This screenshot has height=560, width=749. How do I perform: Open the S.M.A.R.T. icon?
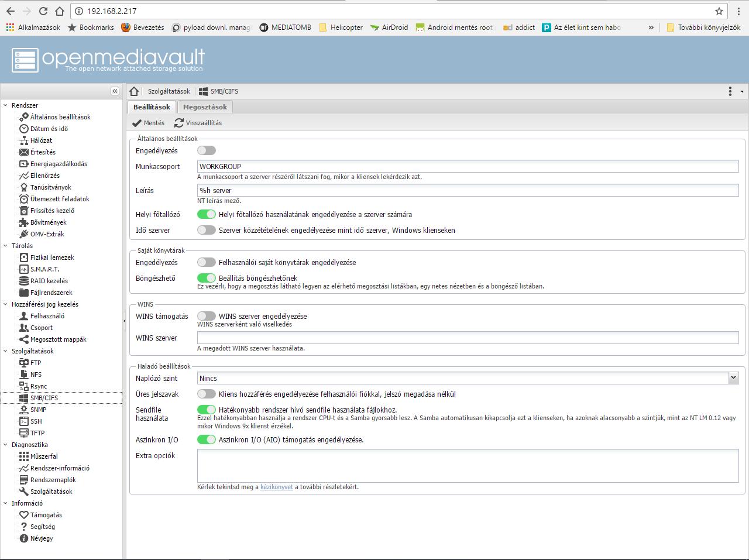pos(24,269)
